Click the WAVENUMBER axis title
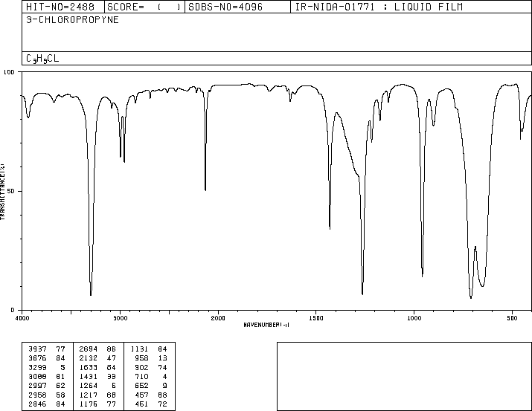532x411 pixels. [x=266, y=325]
